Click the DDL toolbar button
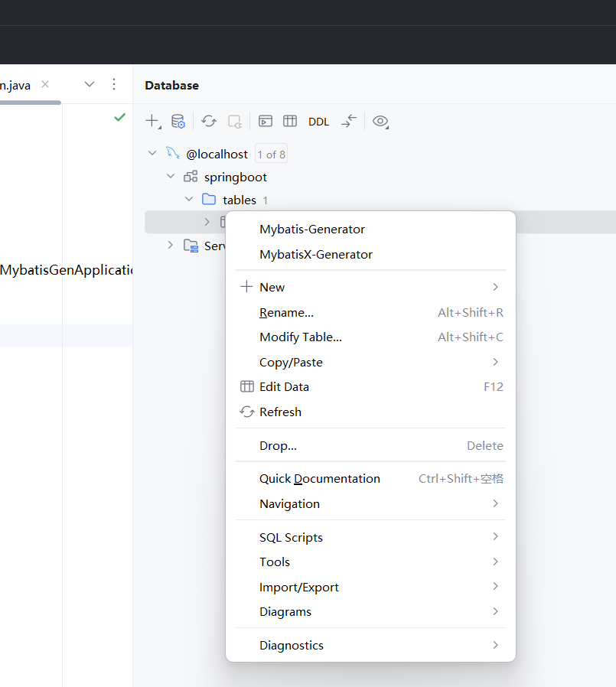This screenshot has width=616, height=687. tap(318, 122)
